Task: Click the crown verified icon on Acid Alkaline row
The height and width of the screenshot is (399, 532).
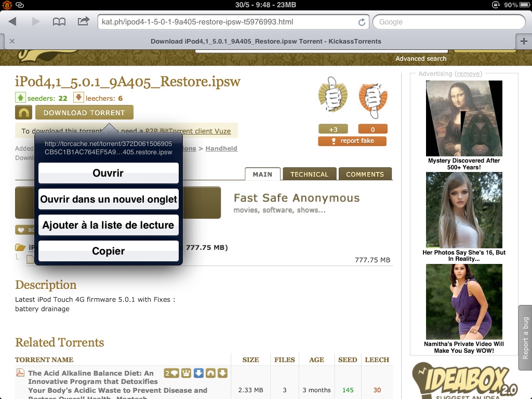Action: point(187,373)
